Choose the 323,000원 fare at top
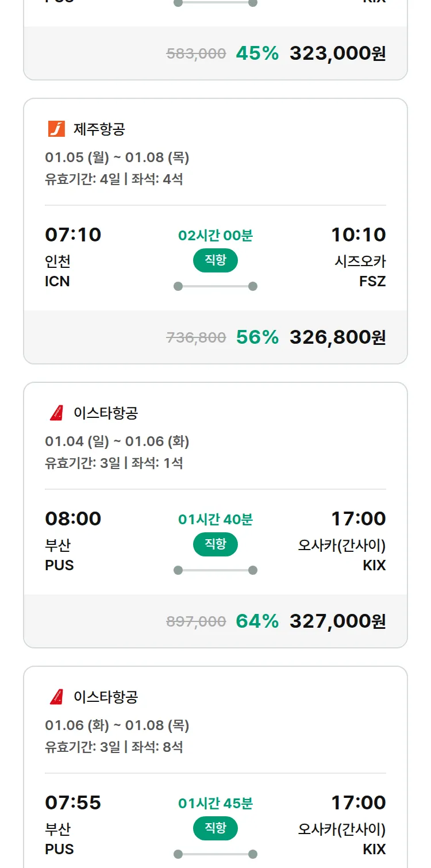 tap(337, 53)
